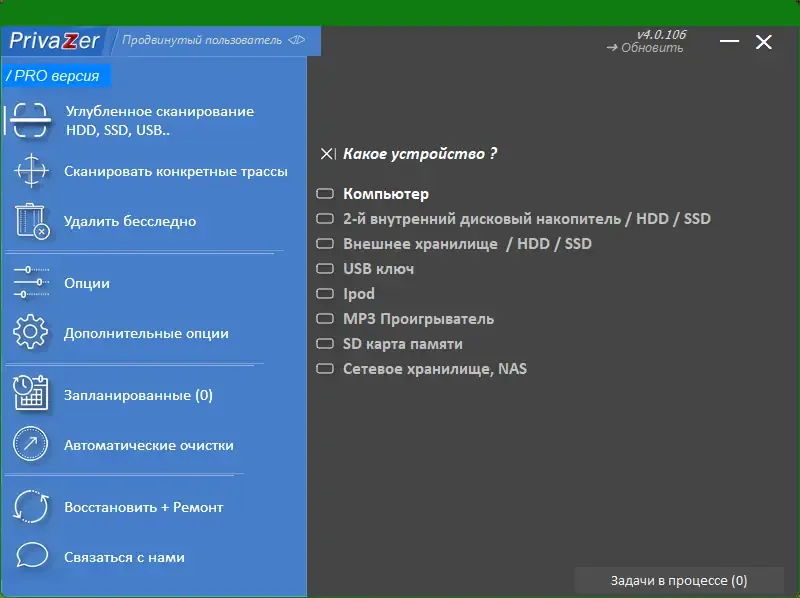The height and width of the screenshot is (598, 800).
Task: Select the USB ключ checkbox
Action: pyautogui.click(x=325, y=268)
